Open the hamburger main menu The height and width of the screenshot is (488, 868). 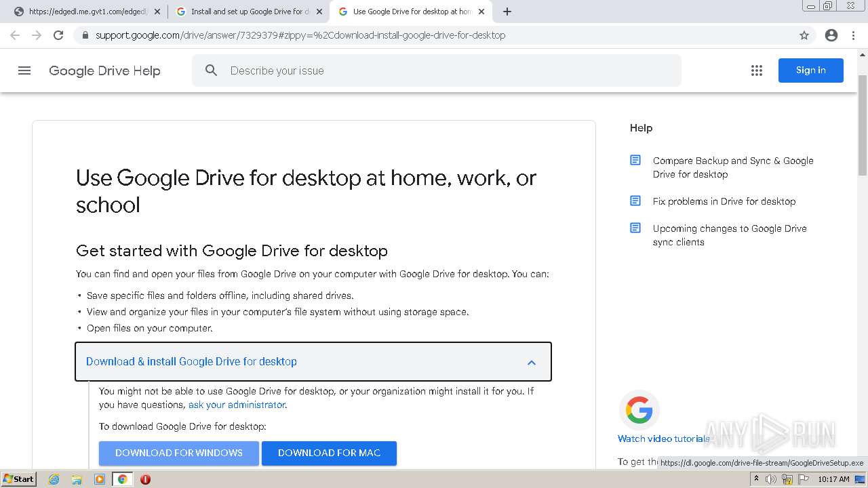24,70
